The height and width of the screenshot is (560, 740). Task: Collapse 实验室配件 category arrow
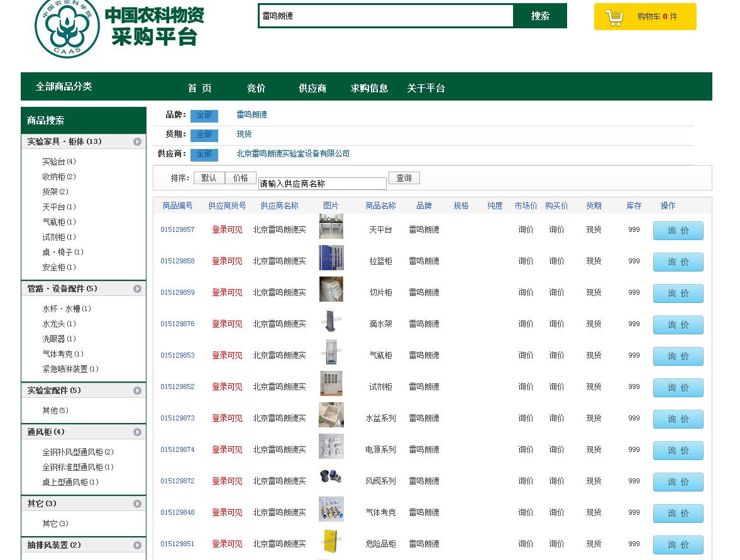[x=137, y=391]
